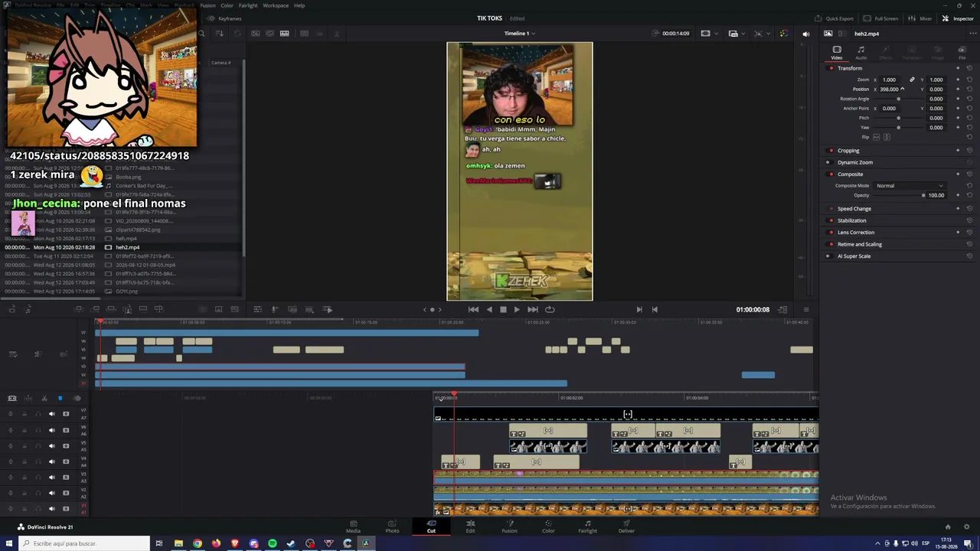Open the Fairlight page icon
The height and width of the screenshot is (551, 980).
pyautogui.click(x=587, y=523)
